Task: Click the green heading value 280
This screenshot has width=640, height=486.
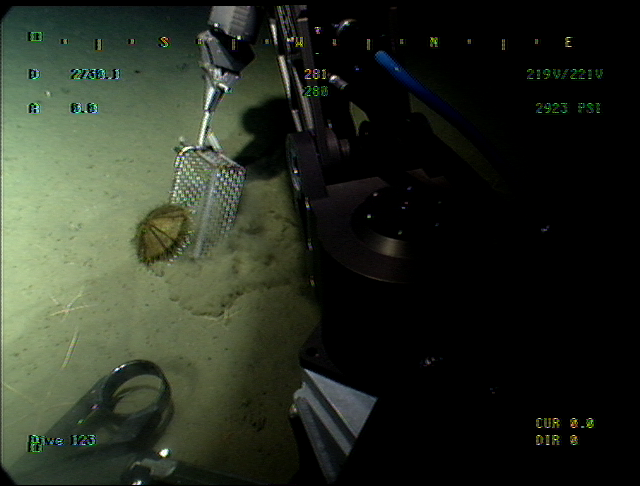Action: click(315, 91)
